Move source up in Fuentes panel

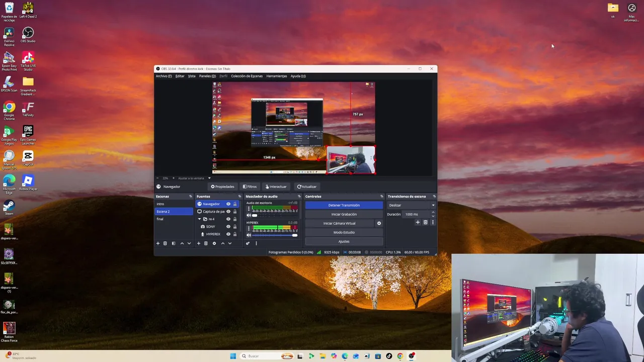pos(223,243)
